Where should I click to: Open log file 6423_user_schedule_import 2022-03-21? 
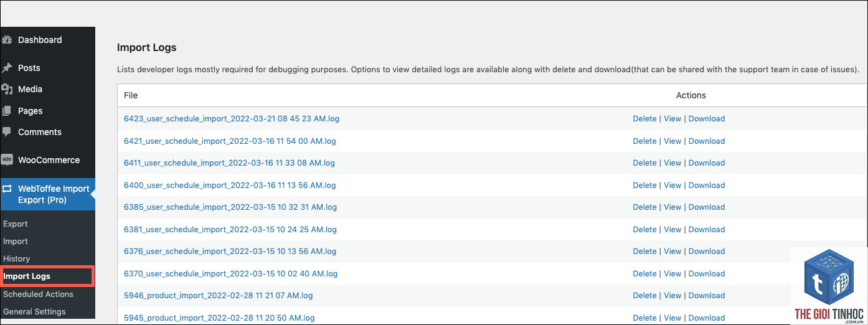tap(232, 118)
